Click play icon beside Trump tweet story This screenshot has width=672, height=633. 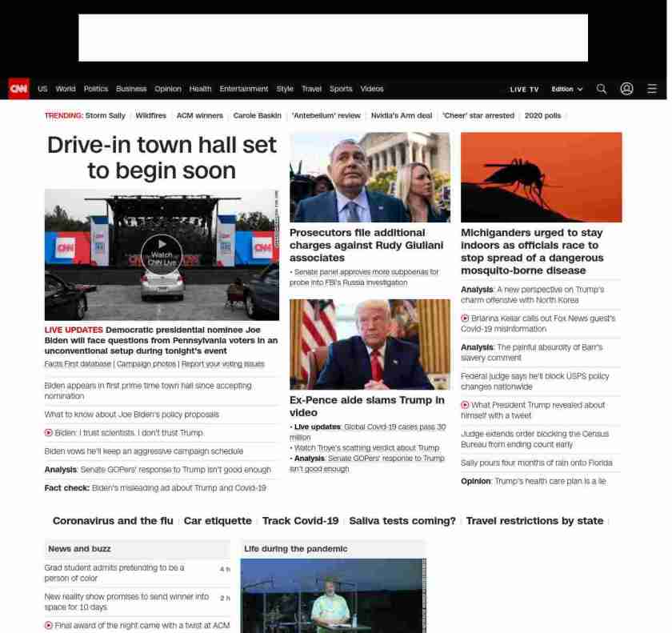coord(465,405)
